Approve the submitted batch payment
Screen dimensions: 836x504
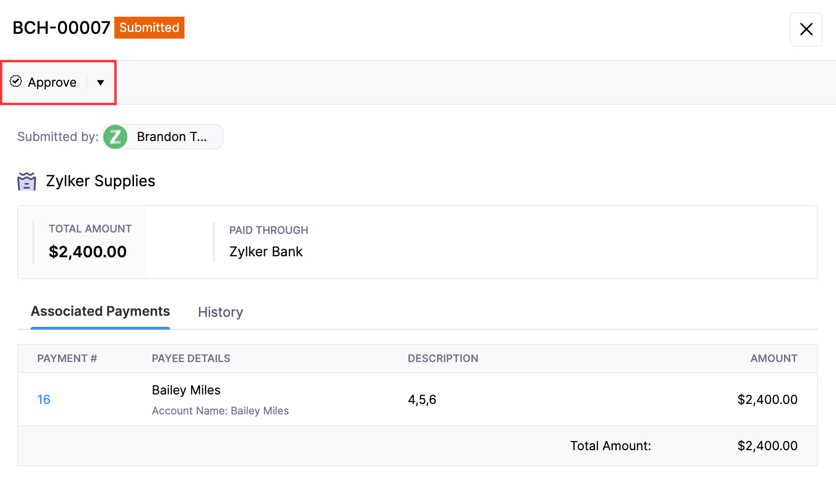51,82
